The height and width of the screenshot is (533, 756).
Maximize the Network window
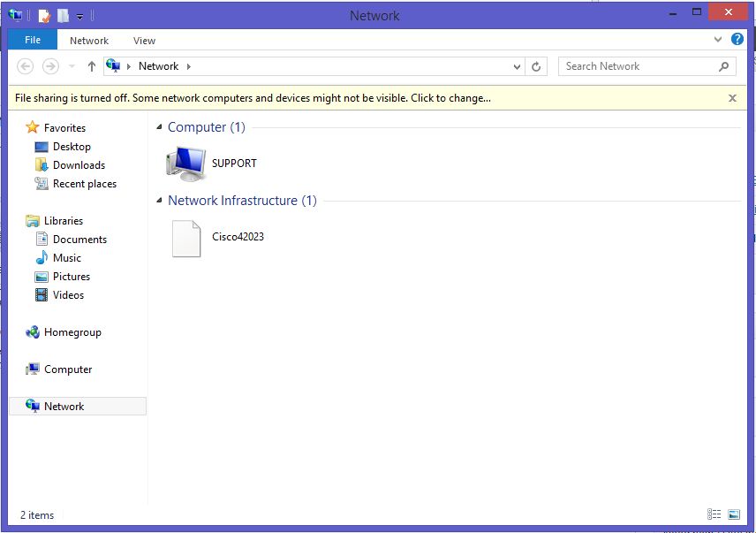[x=697, y=12]
